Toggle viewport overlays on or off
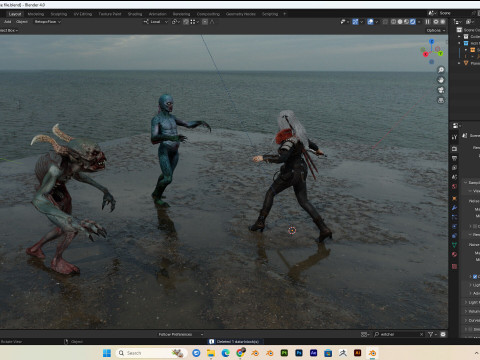The image size is (480, 360). (x=370, y=22)
